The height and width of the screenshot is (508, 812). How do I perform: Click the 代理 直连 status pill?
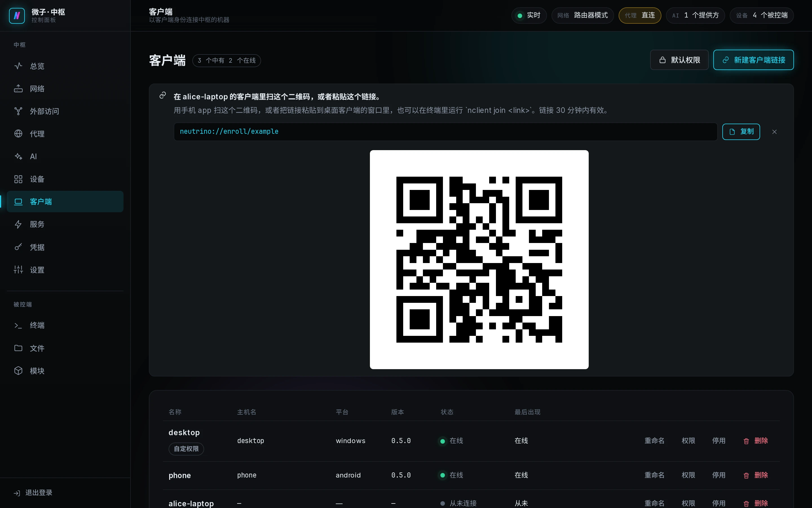[639, 16]
